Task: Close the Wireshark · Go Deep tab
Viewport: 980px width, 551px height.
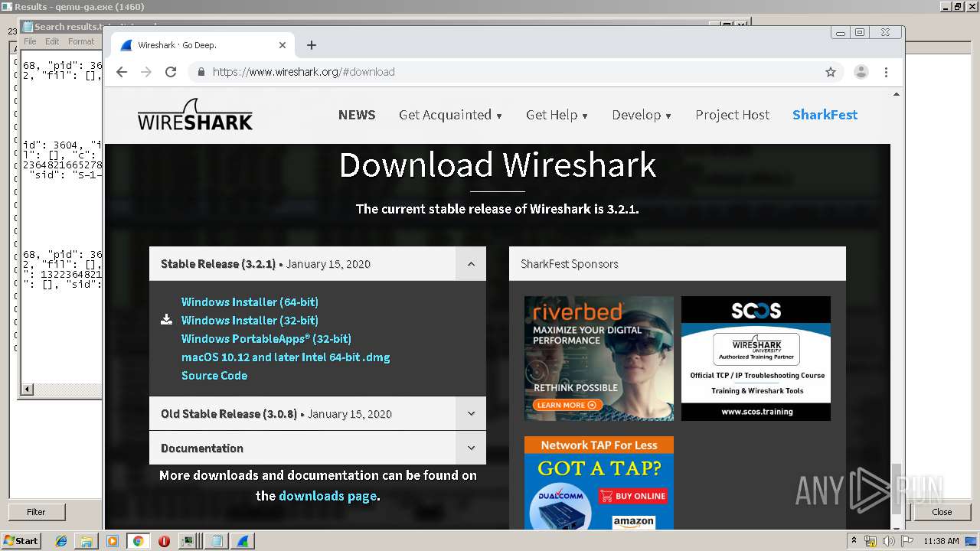Action: pyautogui.click(x=283, y=45)
